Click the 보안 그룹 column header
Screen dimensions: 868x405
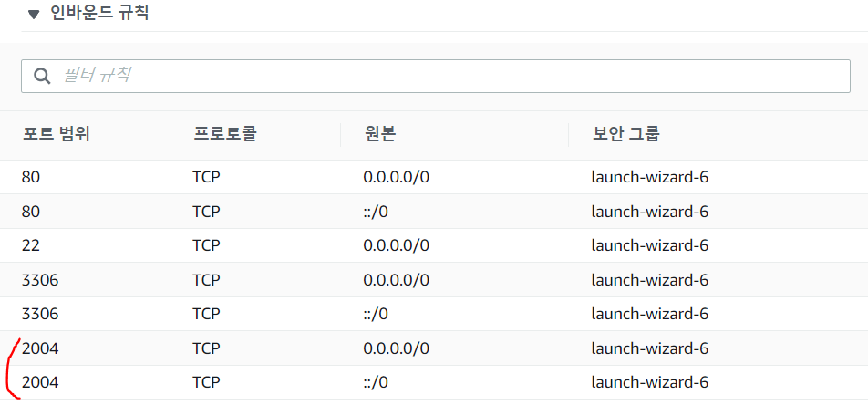pyautogui.click(x=625, y=135)
